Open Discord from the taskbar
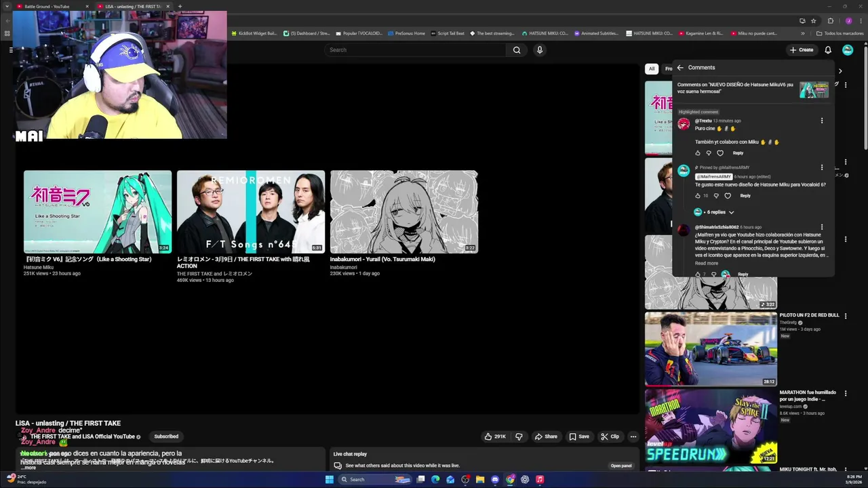The image size is (868, 488). [x=495, y=479]
